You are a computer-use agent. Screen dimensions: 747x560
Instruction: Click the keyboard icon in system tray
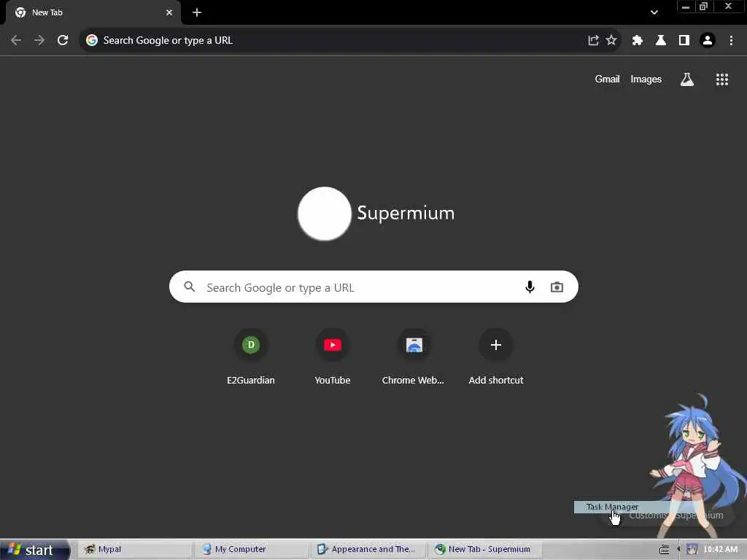[x=664, y=550]
